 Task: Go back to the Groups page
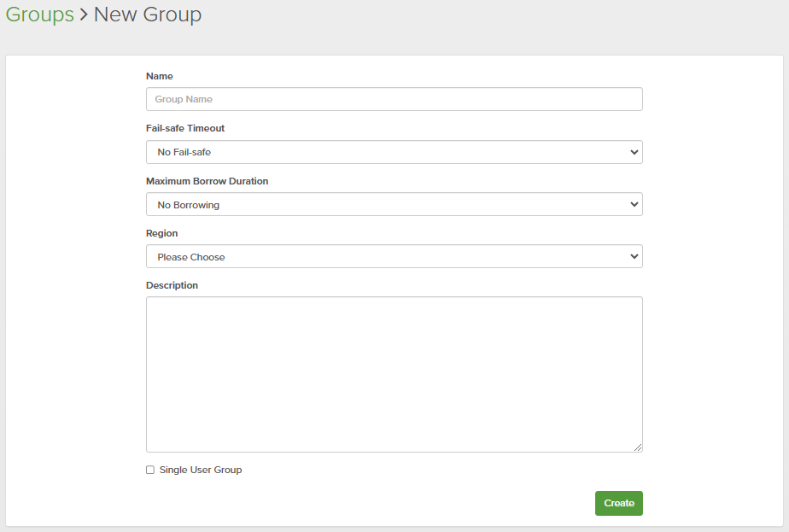tap(39, 15)
